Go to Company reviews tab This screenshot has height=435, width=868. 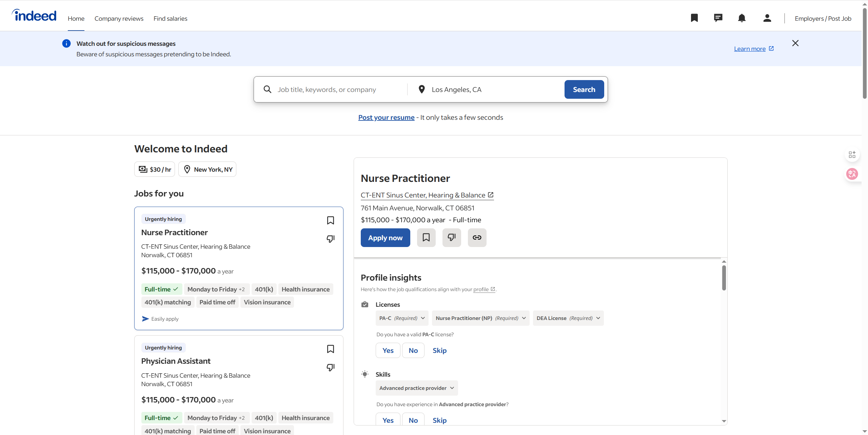pos(119,19)
